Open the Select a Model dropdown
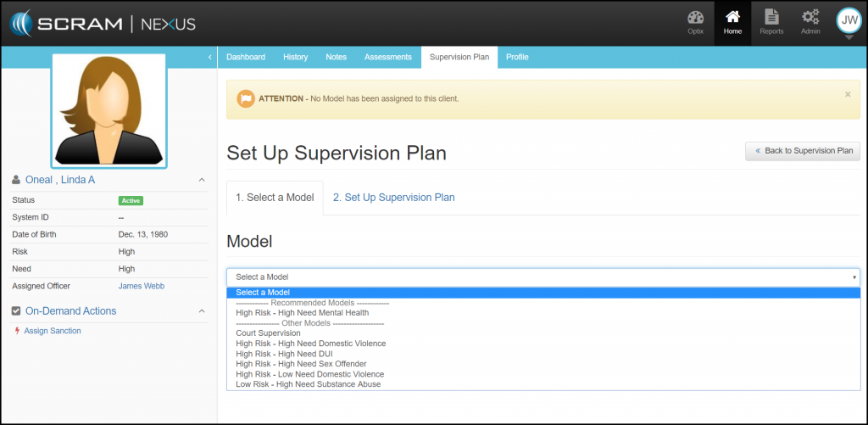The height and width of the screenshot is (425, 868). pyautogui.click(x=542, y=277)
